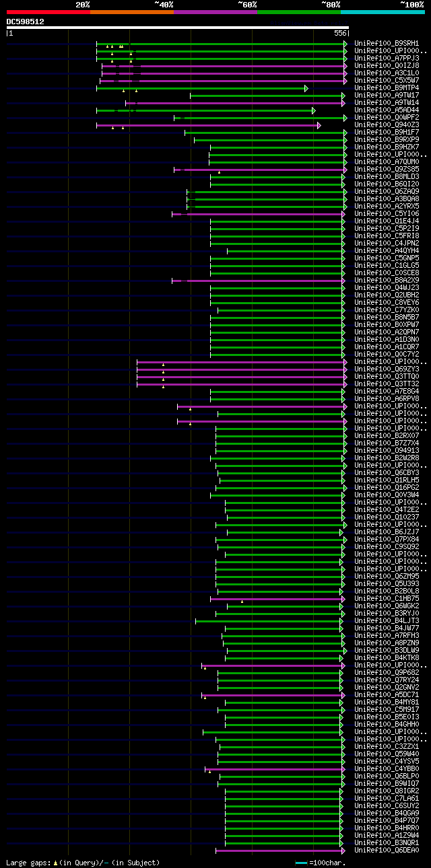Select the UniRef100_A9TW14 label
The image size is (431, 868).
(x=387, y=103)
